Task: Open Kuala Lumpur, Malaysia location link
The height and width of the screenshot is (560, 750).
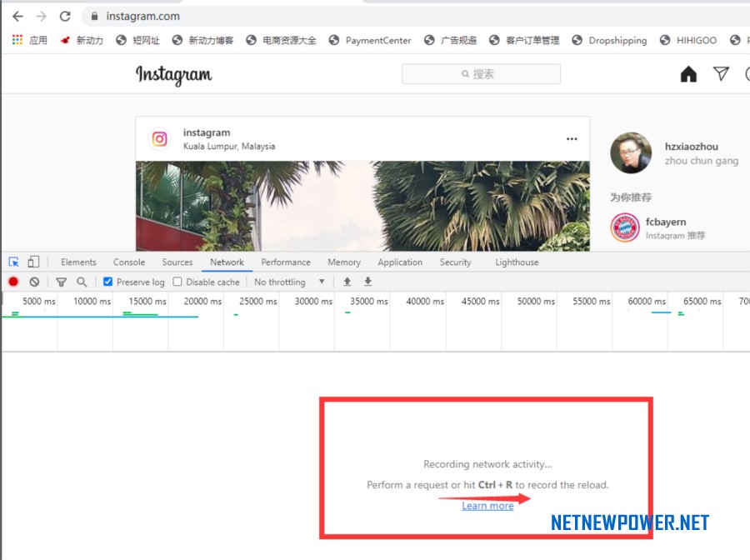Action: point(229,146)
